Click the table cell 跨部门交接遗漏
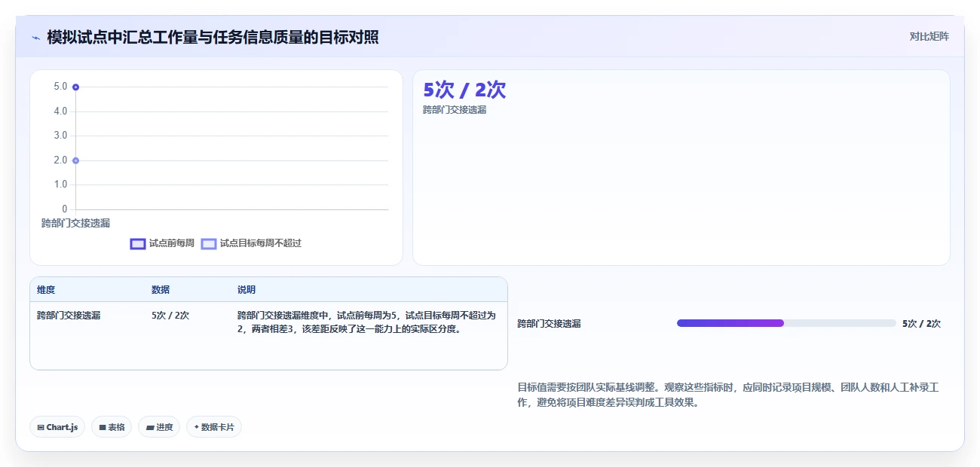Screen dimensions: 980x467 coord(69,316)
